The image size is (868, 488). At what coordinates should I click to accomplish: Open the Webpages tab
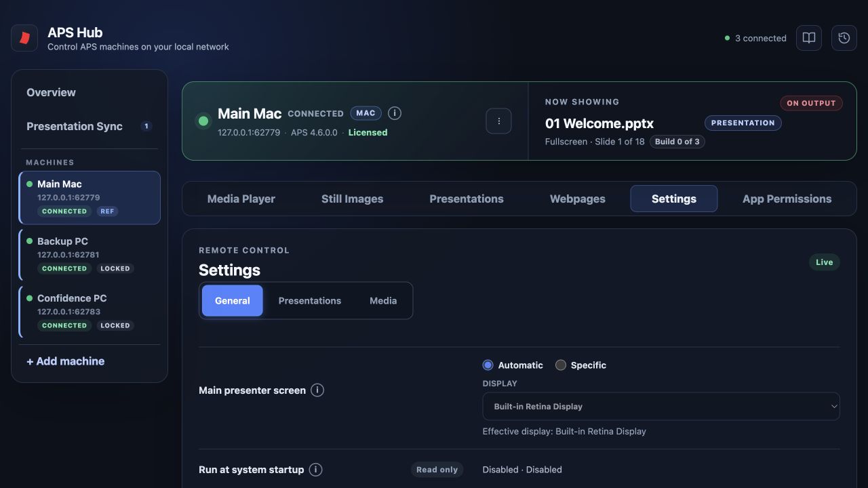(x=578, y=199)
